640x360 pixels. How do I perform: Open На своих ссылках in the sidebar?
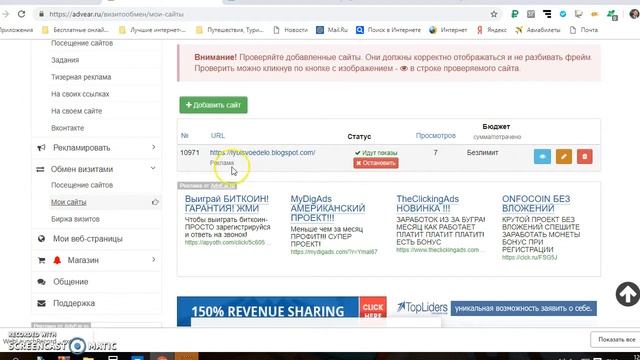80,94
